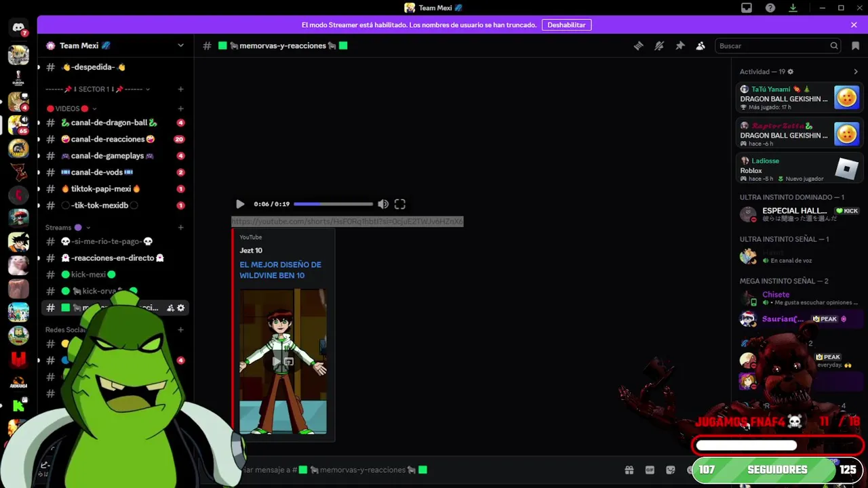Open canal-de-vods channel
The height and width of the screenshot is (488, 868).
tap(115, 172)
